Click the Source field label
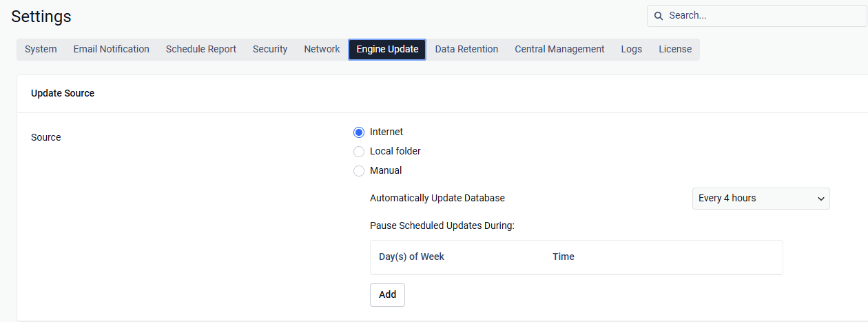Viewport: 868px width, 322px height. click(x=46, y=137)
